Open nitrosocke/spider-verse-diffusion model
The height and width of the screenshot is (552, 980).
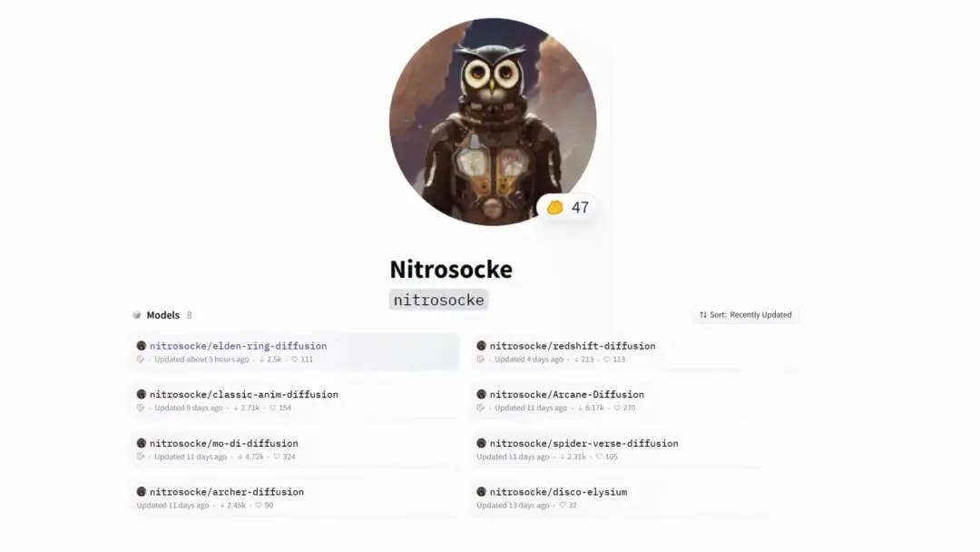583,443
